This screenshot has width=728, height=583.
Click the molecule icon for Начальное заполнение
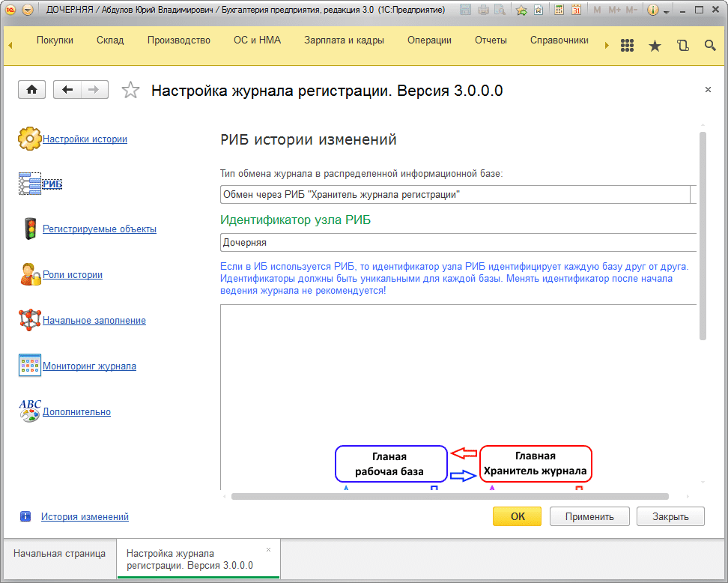click(x=30, y=320)
